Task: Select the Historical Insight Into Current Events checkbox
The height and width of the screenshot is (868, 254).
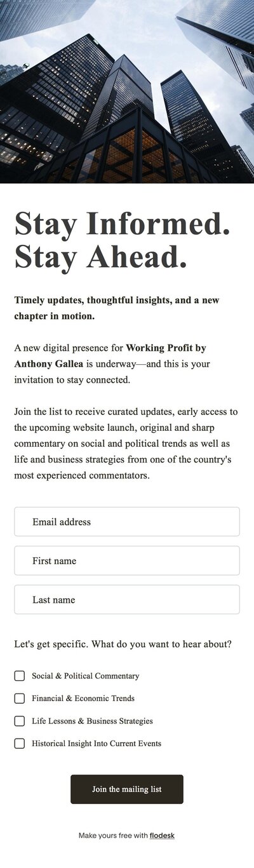Action: click(20, 743)
